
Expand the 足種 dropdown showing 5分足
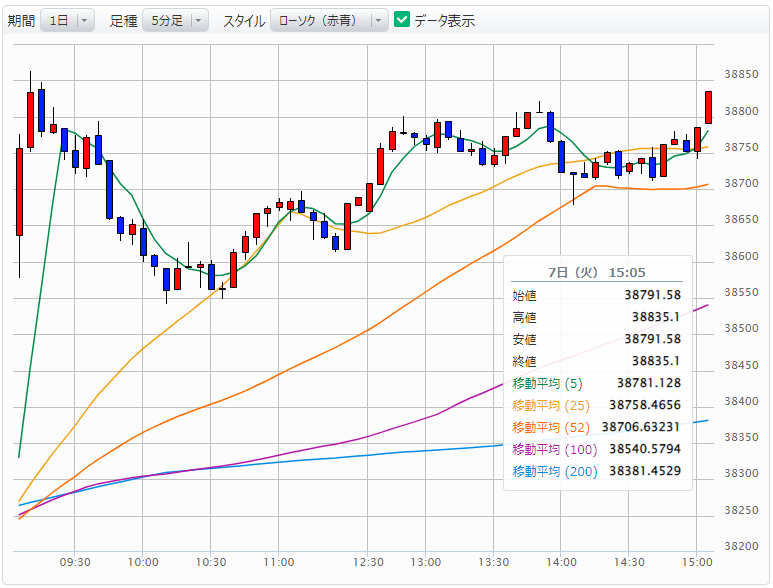(175, 20)
